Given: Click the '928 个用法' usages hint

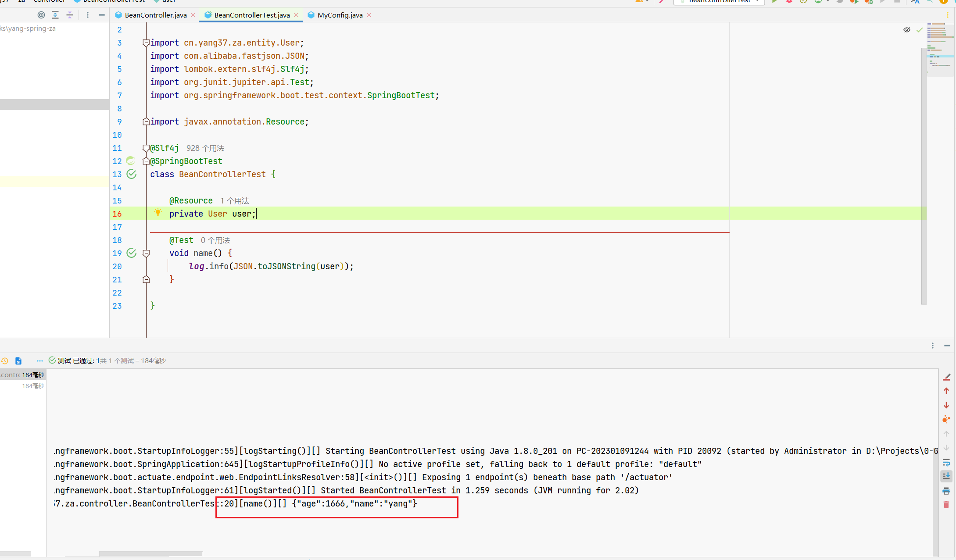Looking at the screenshot, I should click(205, 148).
